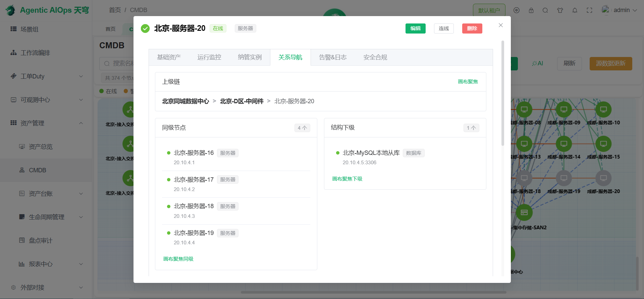The image size is (644, 299).
Task: Switch to the 告警&日志 tab
Action: click(333, 57)
